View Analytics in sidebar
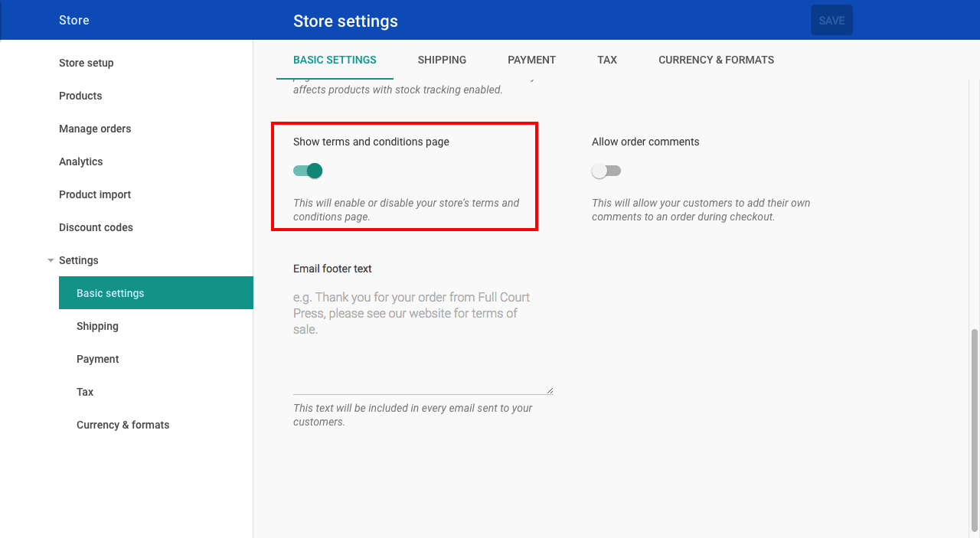Screen dimensions: 980x538 coord(80,161)
